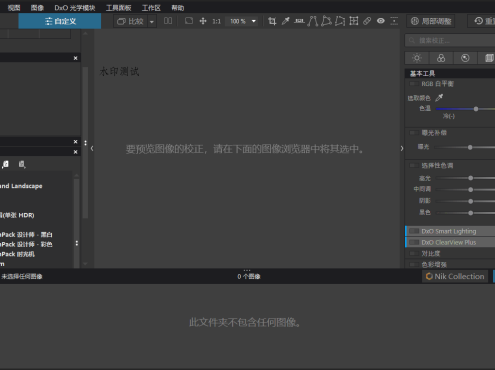Open the Nik Collection button
The image size is (495, 370).
(x=455, y=276)
